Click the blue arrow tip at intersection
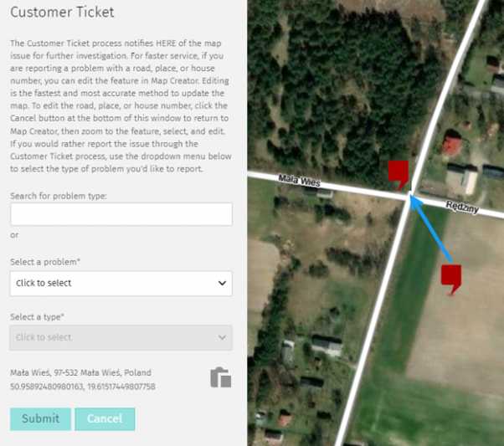 pyautogui.click(x=412, y=199)
